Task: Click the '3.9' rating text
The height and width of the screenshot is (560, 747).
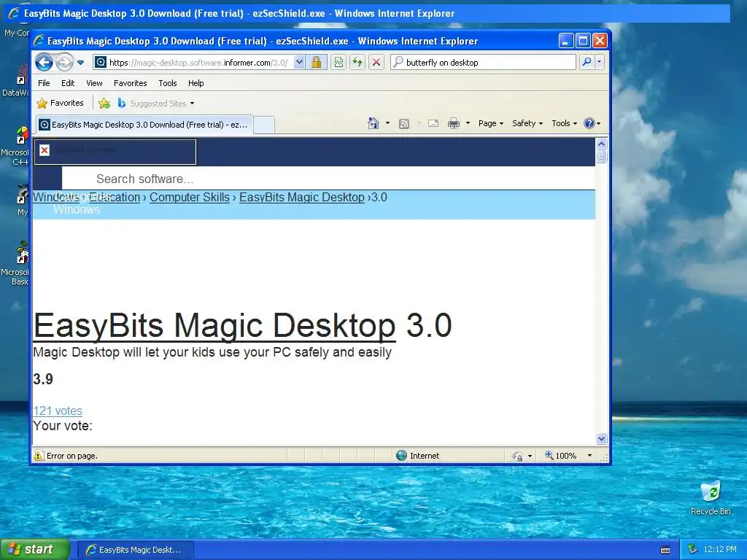Action: click(43, 379)
